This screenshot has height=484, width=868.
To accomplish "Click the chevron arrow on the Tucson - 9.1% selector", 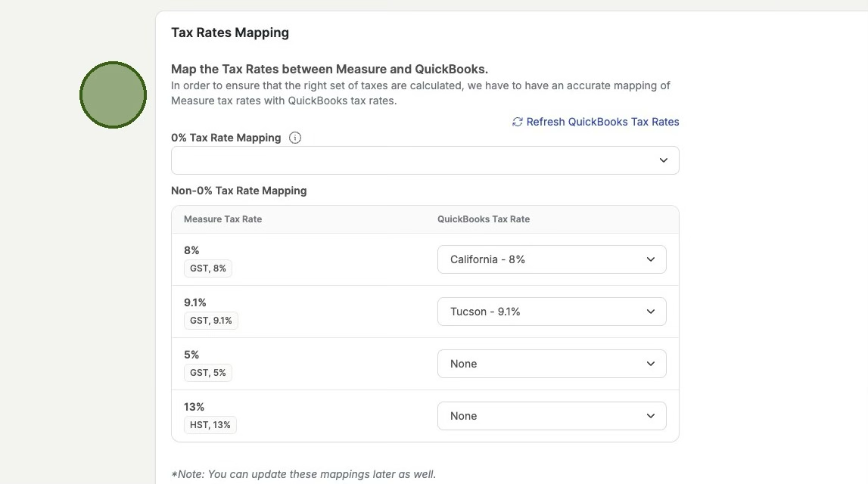I will 650,312.
